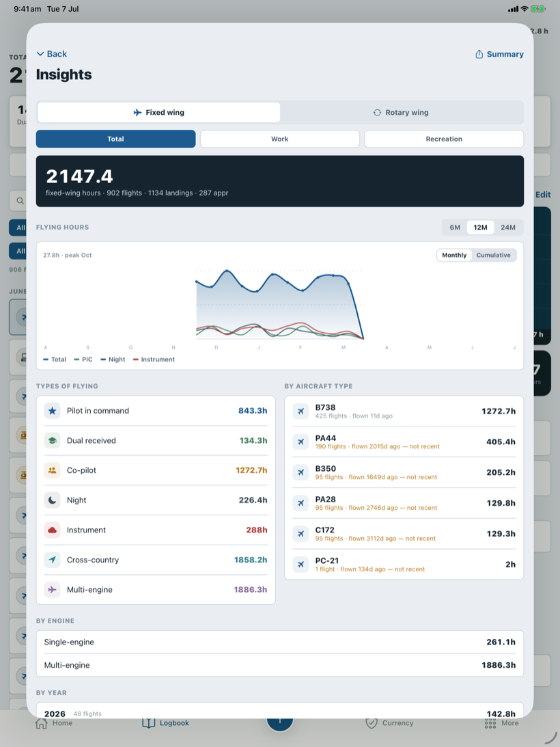Tap the Wi-Fi icon in status bar

[524, 9]
